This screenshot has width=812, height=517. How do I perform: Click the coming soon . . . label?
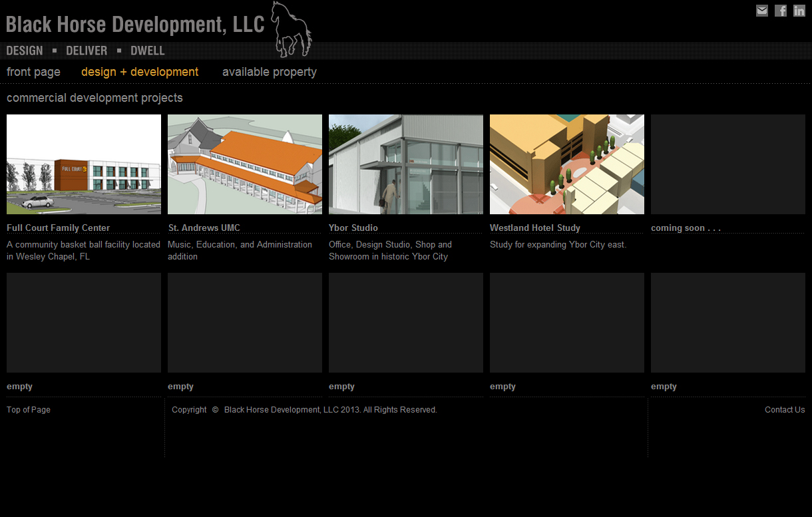(686, 228)
